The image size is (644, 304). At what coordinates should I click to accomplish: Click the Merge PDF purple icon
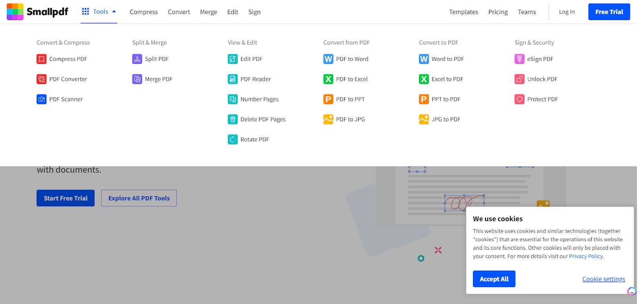137,79
